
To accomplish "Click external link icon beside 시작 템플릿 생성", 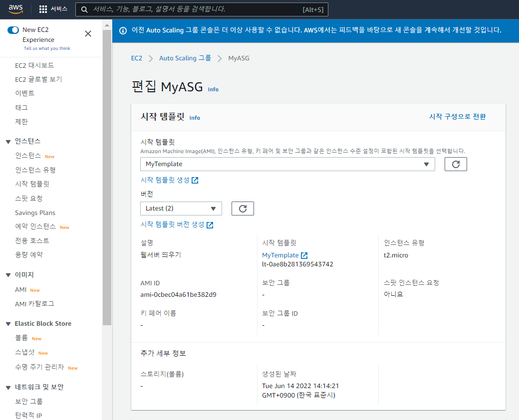I will coord(195,181).
